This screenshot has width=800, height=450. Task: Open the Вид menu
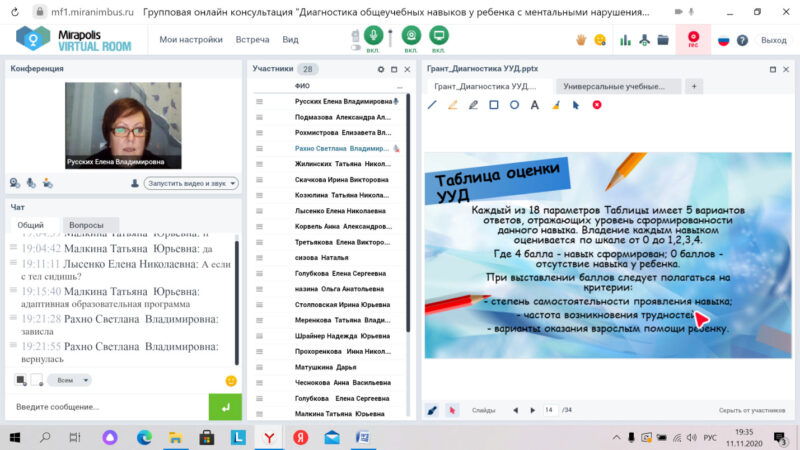[290, 39]
